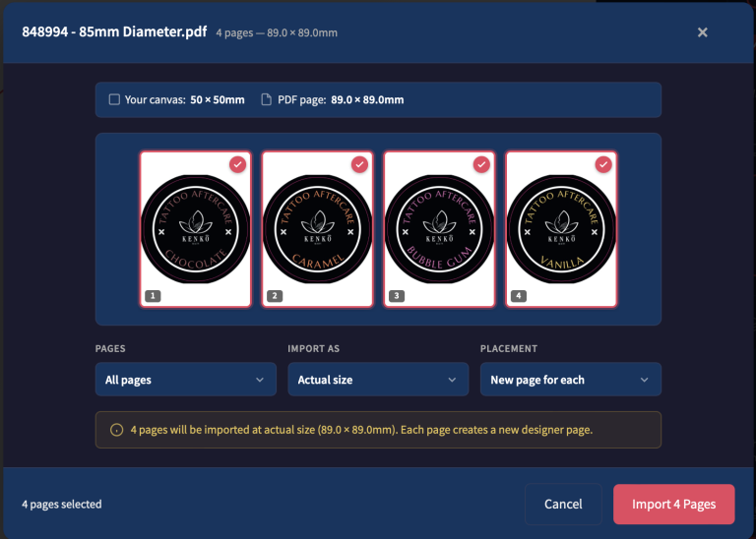
Task: Click the info icon in the yellow notice
Action: coord(116,430)
